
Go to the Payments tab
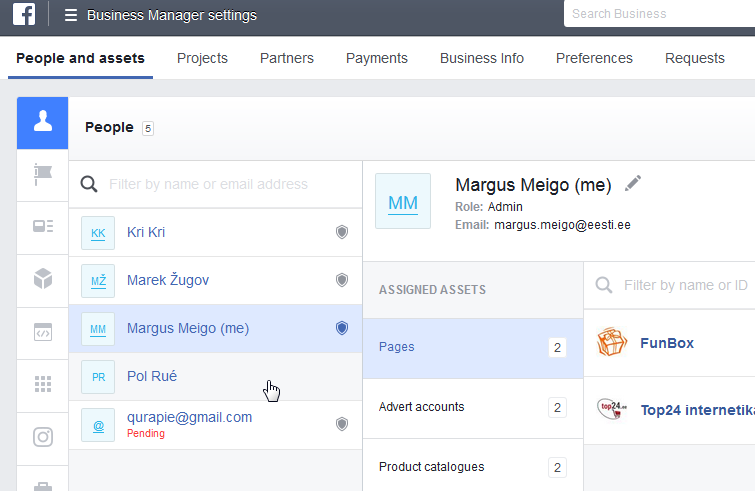point(376,58)
